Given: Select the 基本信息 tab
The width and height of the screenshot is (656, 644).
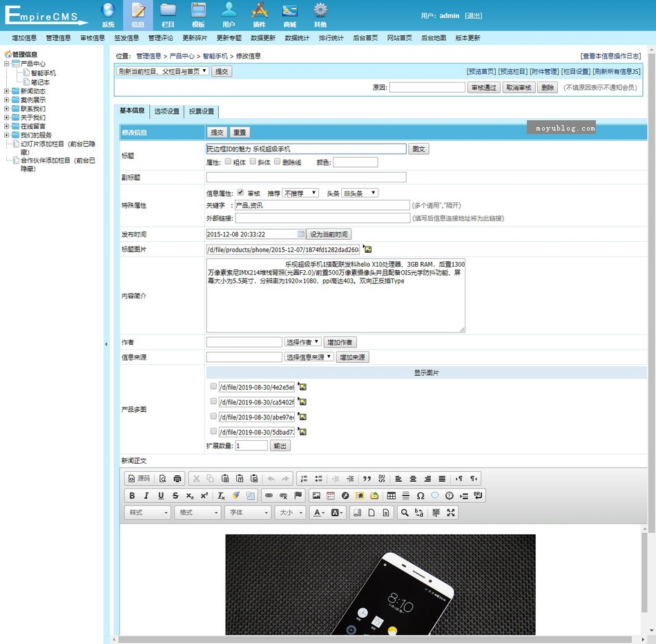Looking at the screenshot, I should pyautogui.click(x=132, y=111).
